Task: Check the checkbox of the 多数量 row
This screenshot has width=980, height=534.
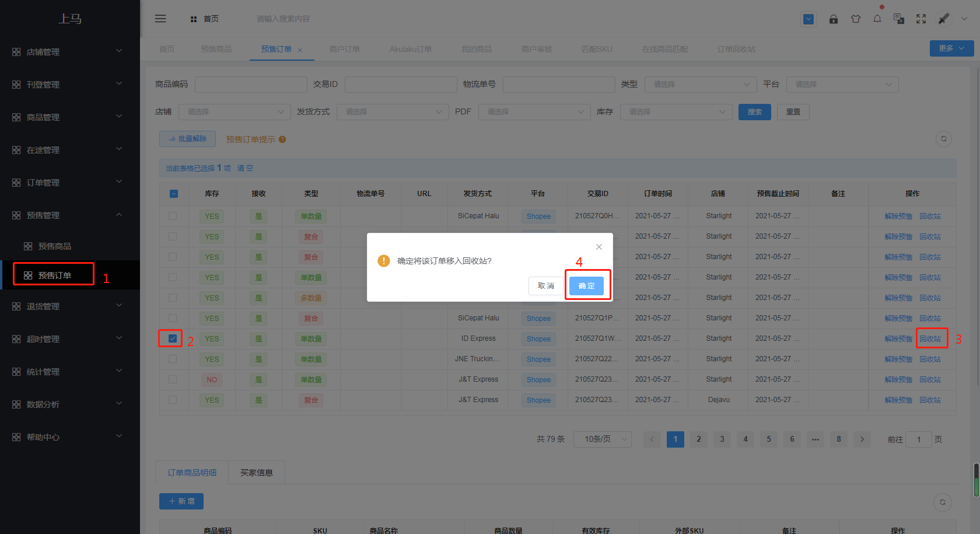Action: click(x=173, y=298)
